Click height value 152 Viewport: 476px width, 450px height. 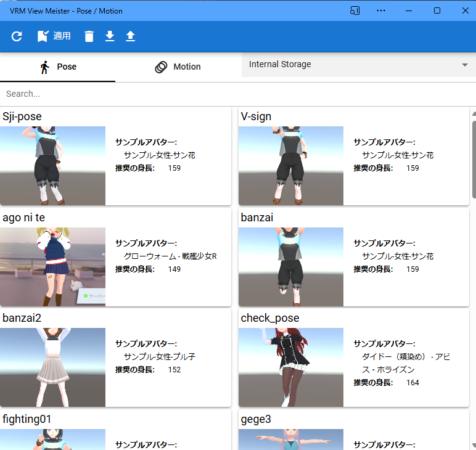click(x=174, y=370)
